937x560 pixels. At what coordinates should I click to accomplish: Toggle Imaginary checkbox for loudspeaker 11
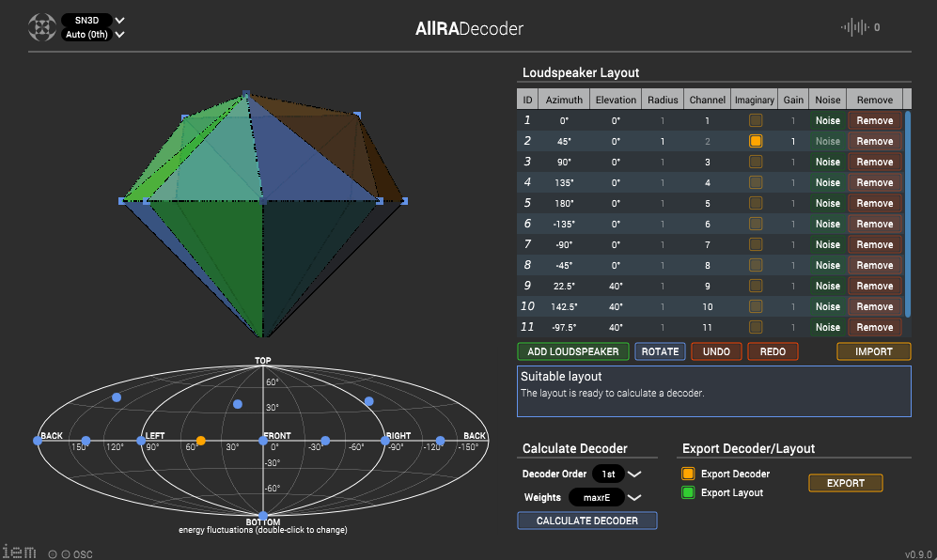(x=756, y=327)
